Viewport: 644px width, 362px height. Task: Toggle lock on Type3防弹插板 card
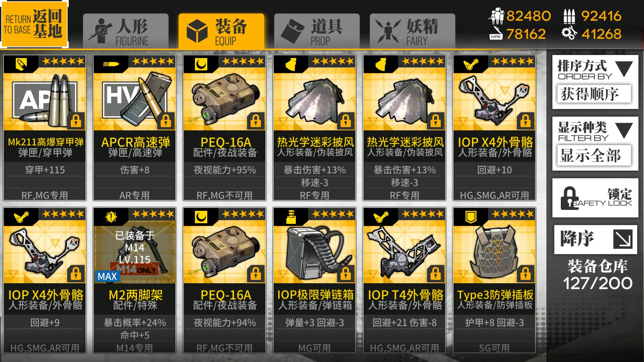(x=525, y=274)
